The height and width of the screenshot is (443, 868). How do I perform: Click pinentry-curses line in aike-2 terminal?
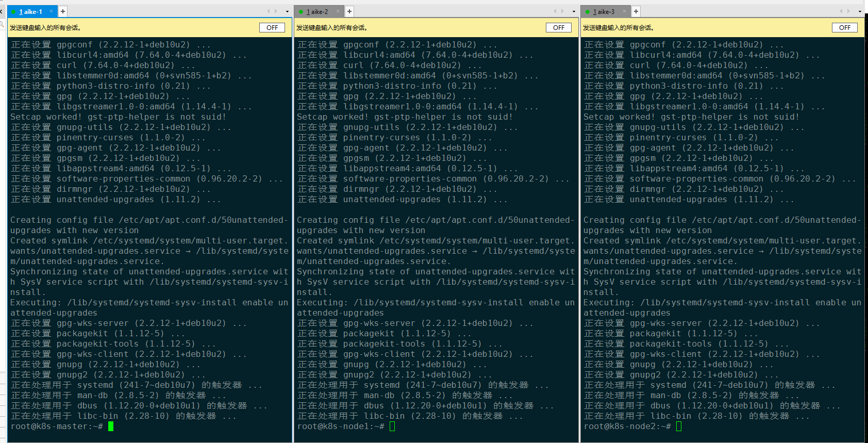[394, 138]
